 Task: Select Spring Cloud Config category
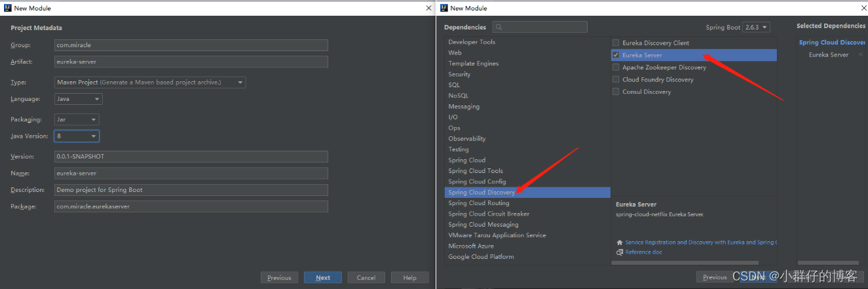click(x=527, y=182)
